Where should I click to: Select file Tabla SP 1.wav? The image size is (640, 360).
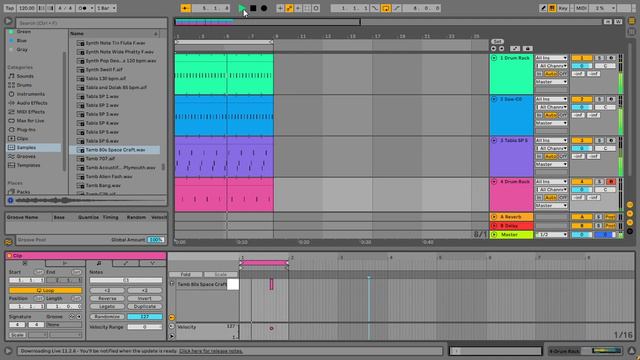pyautogui.click(x=102, y=96)
